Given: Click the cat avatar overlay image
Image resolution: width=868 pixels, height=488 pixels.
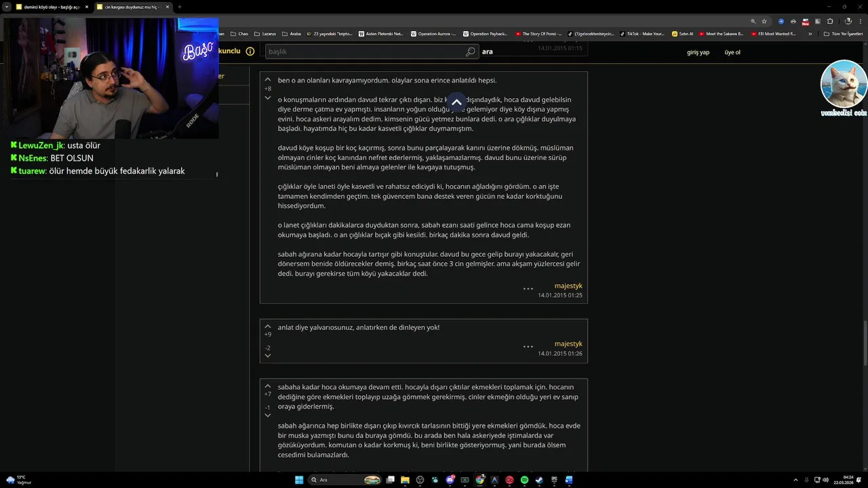Looking at the screenshot, I should pos(844,84).
